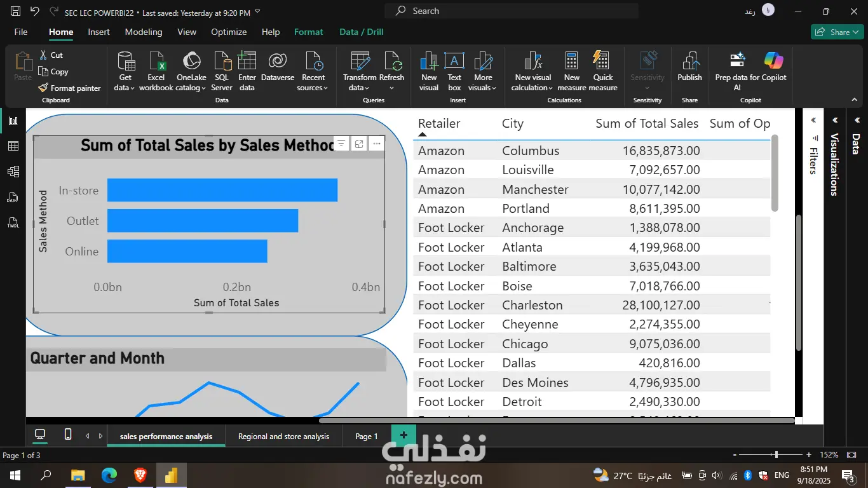This screenshot has height=488, width=868.
Task: Click Focus mode icon on bar chart
Action: coord(359,144)
